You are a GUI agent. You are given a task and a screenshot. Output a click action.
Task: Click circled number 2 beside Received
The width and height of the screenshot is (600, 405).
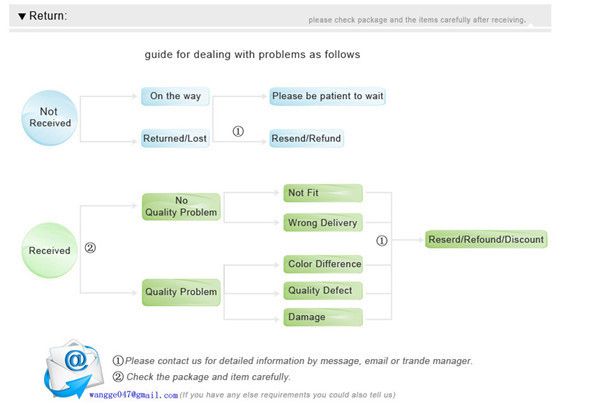pos(90,248)
